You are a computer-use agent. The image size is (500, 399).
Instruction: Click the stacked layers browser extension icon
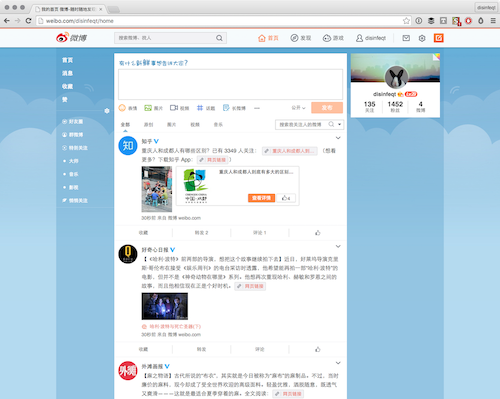click(x=431, y=21)
